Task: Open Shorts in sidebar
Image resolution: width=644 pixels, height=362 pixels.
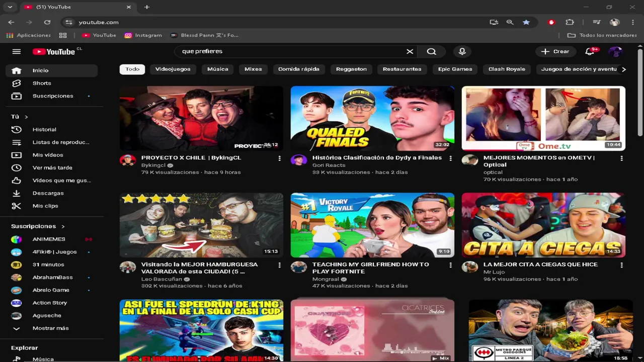Action: pyautogui.click(x=51, y=83)
